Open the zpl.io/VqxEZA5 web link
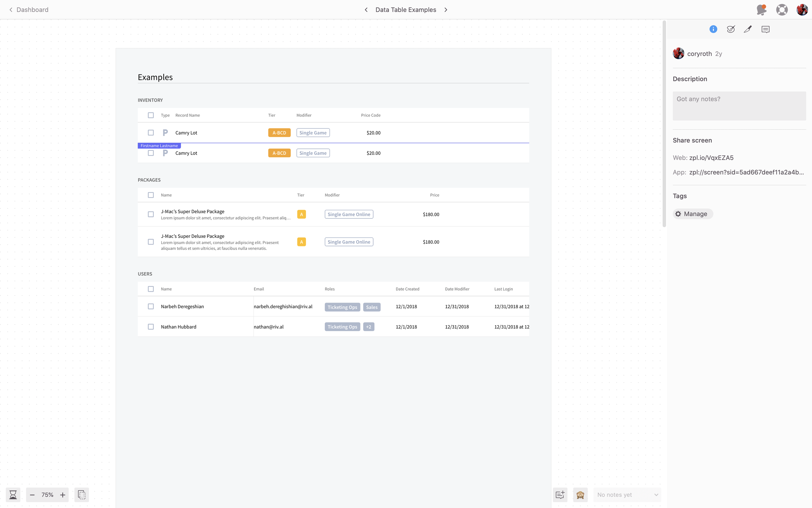This screenshot has height=508, width=812. [x=711, y=158]
